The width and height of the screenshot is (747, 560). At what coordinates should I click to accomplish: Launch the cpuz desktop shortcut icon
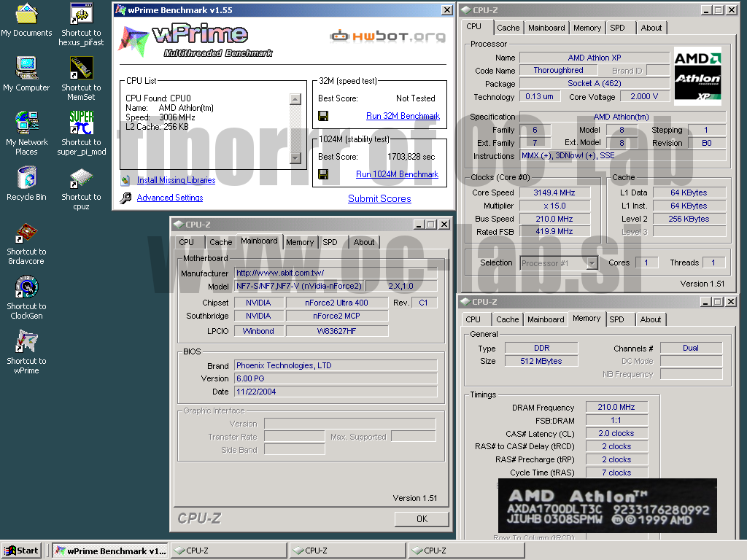81,178
